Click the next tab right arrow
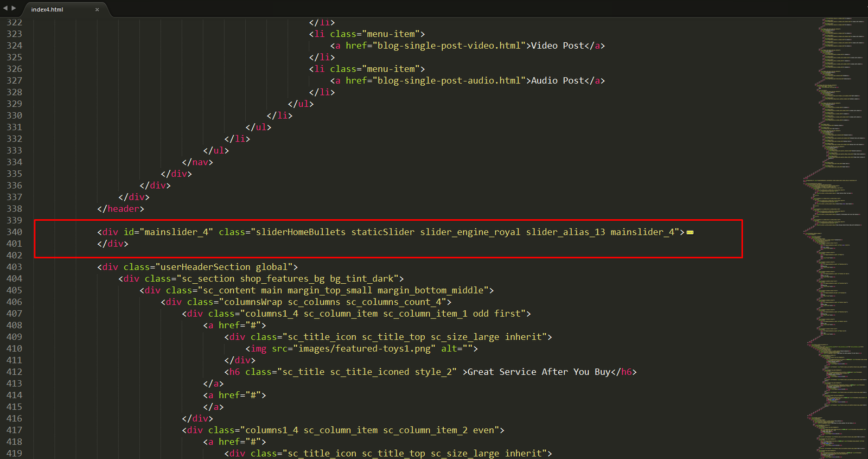 [x=14, y=8]
